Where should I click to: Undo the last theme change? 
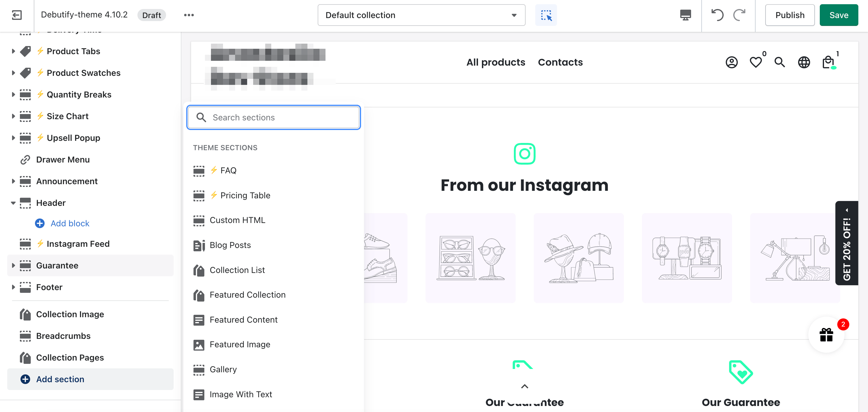(x=717, y=15)
